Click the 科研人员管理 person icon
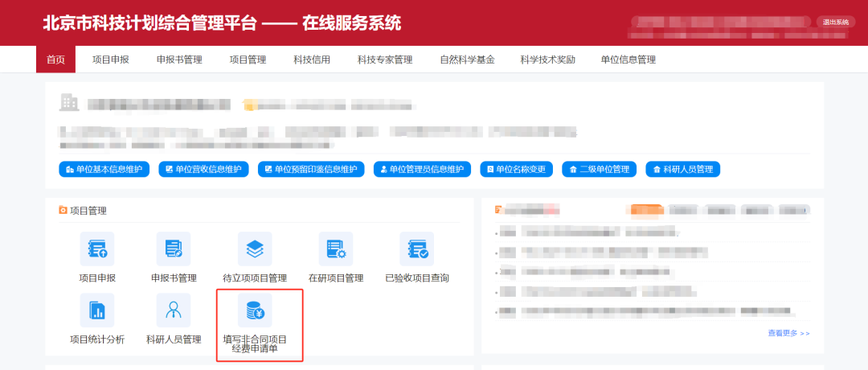 click(x=174, y=310)
